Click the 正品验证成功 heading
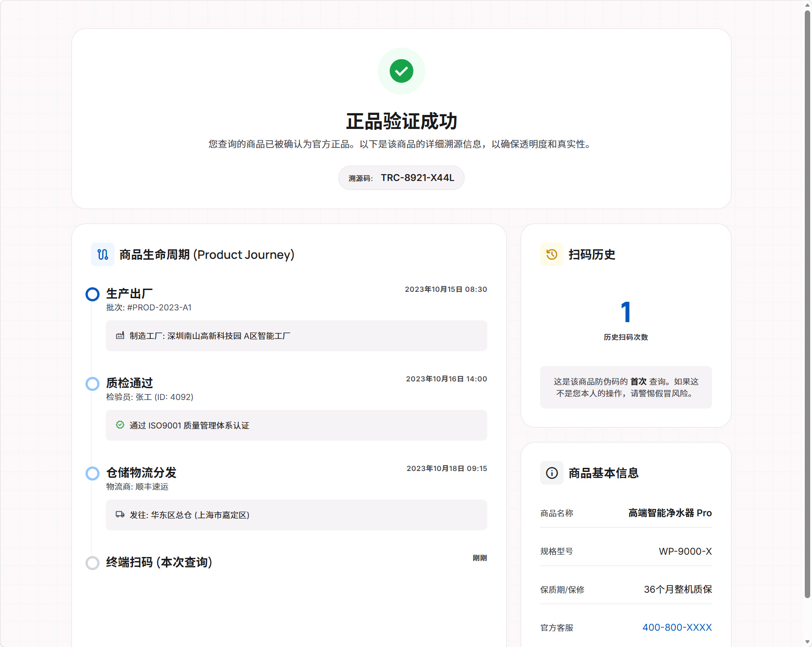 [401, 121]
